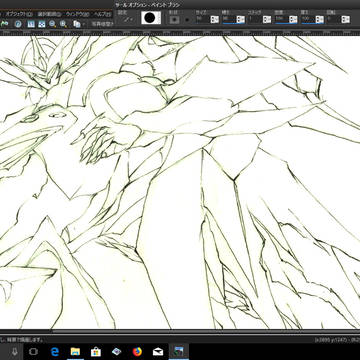Open the brush presets (設定) dropdown

click(127, 19)
